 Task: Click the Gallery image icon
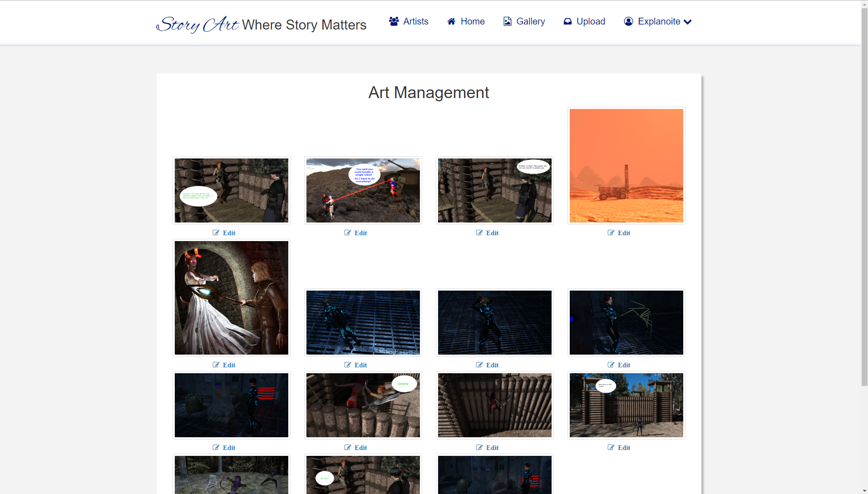(507, 21)
